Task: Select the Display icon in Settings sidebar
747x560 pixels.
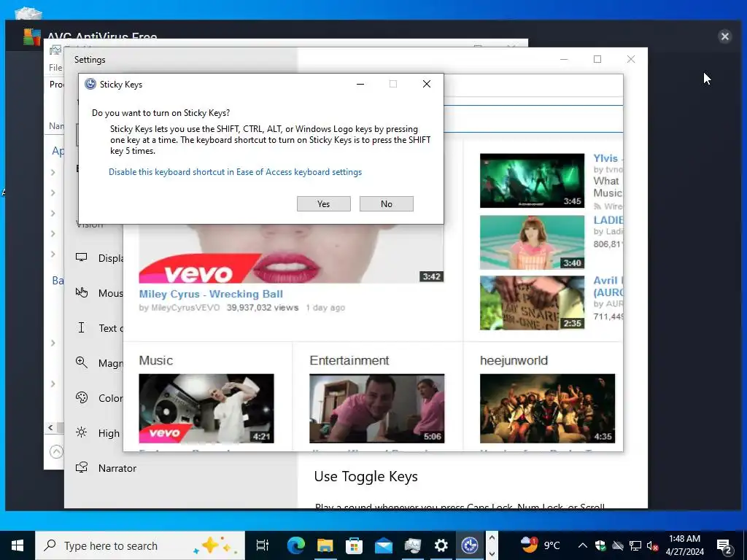Action: tap(82, 257)
